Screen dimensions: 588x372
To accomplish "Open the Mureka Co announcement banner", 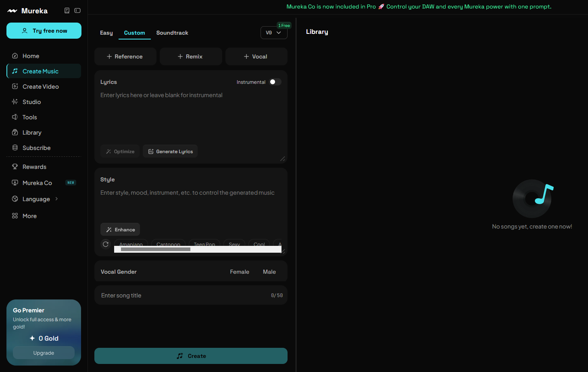I will tap(419, 7).
